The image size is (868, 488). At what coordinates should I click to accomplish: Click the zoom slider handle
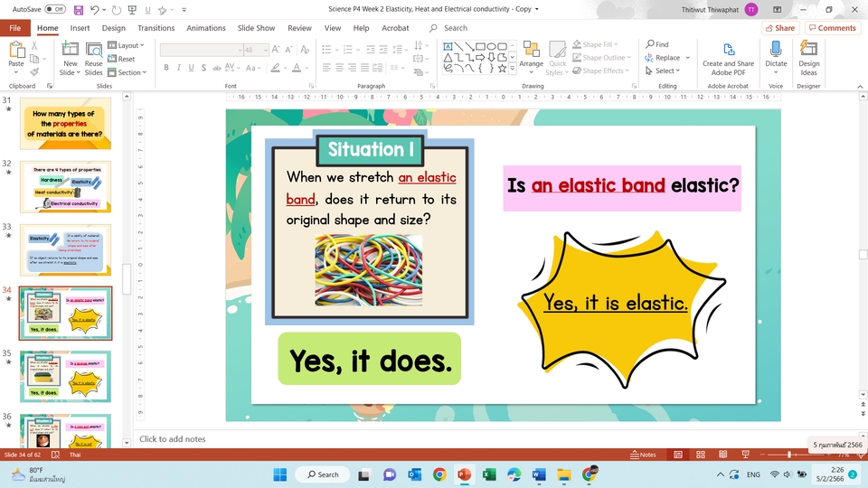pyautogui.click(x=788, y=455)
